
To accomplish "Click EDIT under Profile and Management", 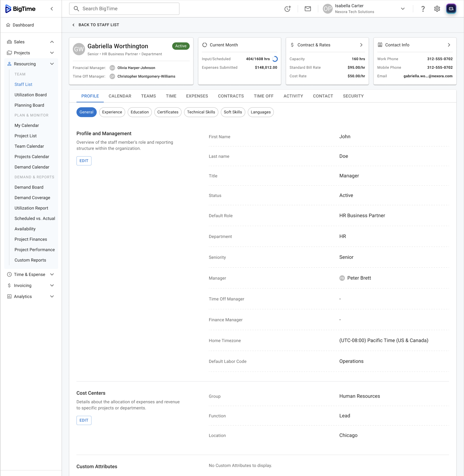I will point(84,161).
